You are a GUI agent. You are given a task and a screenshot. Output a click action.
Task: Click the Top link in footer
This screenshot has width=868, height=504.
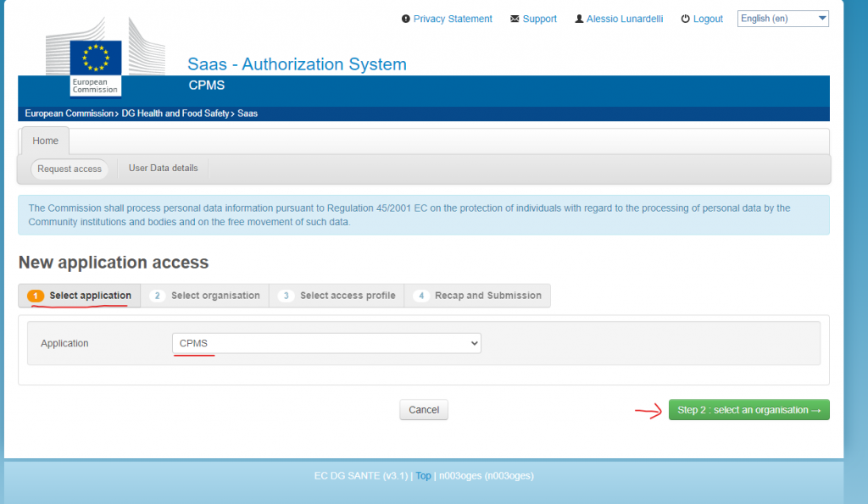[x=423, y=476]
